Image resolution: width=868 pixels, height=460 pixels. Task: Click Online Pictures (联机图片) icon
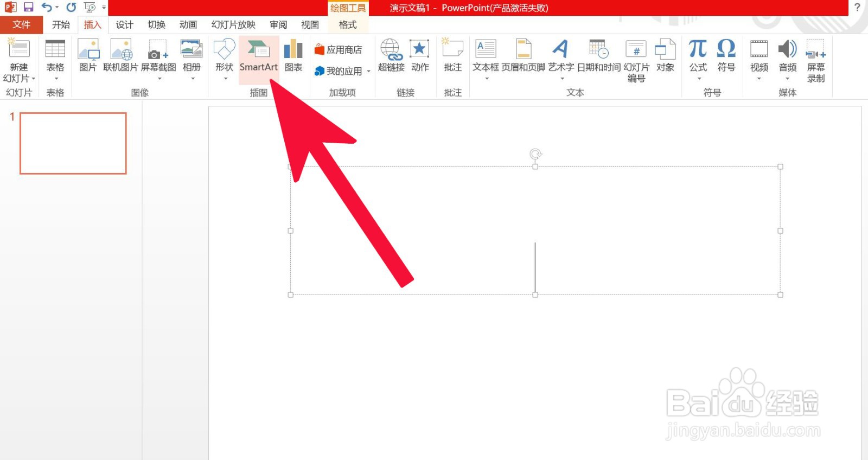(x=121, y=49)
